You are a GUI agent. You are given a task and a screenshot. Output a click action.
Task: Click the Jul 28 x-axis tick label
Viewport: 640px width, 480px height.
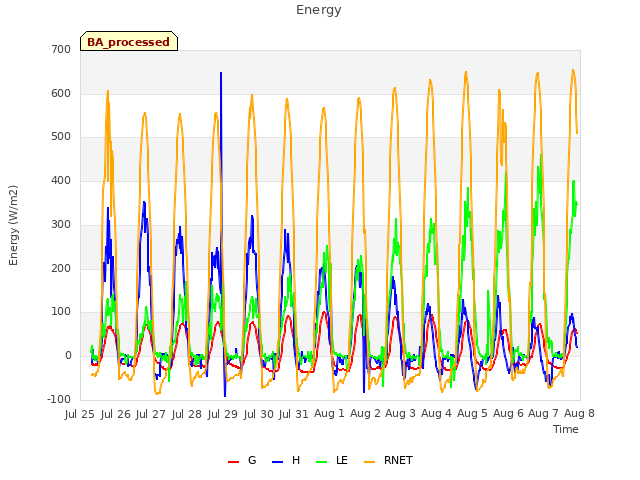tap(187, 414)
